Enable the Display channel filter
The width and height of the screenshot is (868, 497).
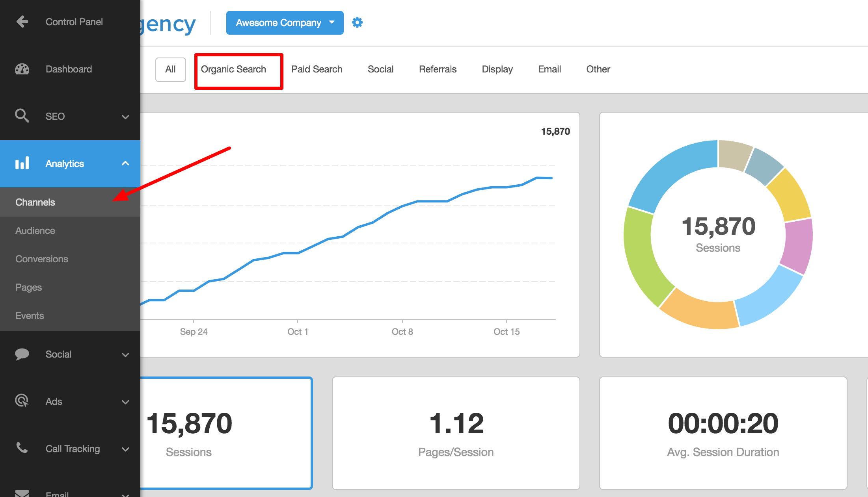497,69
